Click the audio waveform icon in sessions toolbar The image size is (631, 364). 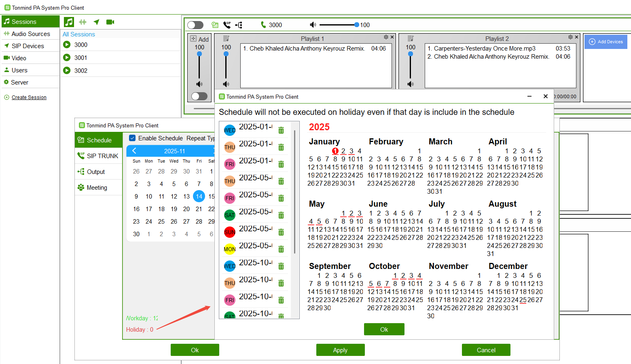pyautogui.click(x=83, y=22)
